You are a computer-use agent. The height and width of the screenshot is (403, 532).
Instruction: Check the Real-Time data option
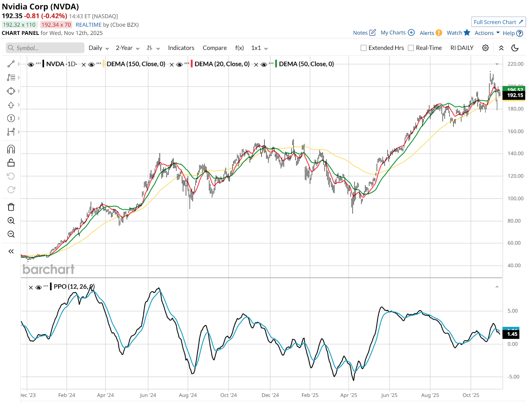coord(411,48)
